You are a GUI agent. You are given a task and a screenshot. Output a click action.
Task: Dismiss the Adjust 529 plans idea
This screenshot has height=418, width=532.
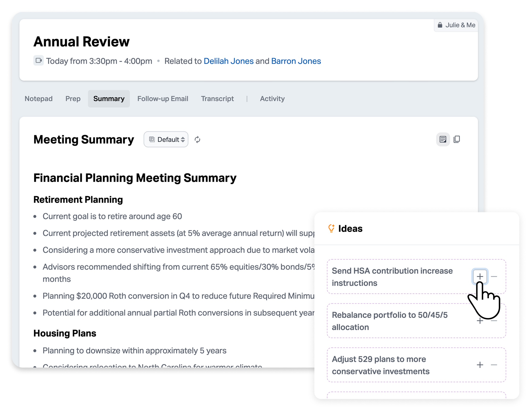coord(494,365)
